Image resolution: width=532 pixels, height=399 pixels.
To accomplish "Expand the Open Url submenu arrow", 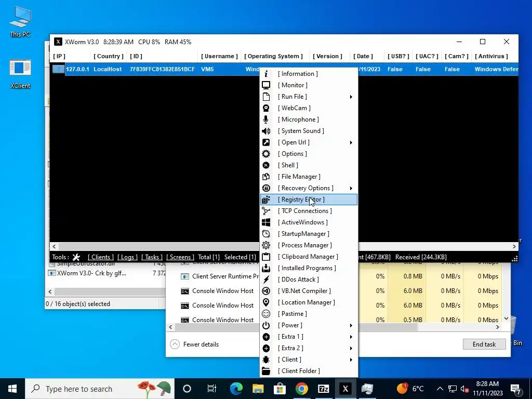I will pos(351,142).
